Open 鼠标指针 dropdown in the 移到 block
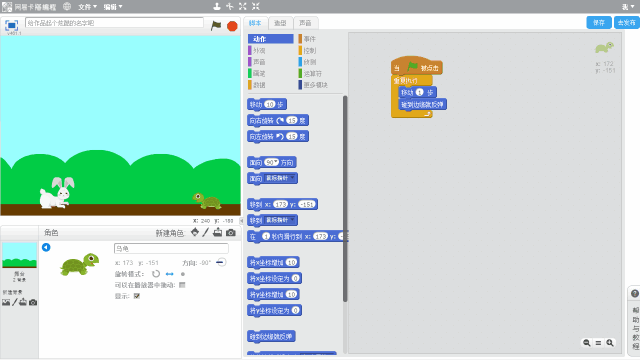This screenshot has height=360, width=640. [x=280, y=220]
